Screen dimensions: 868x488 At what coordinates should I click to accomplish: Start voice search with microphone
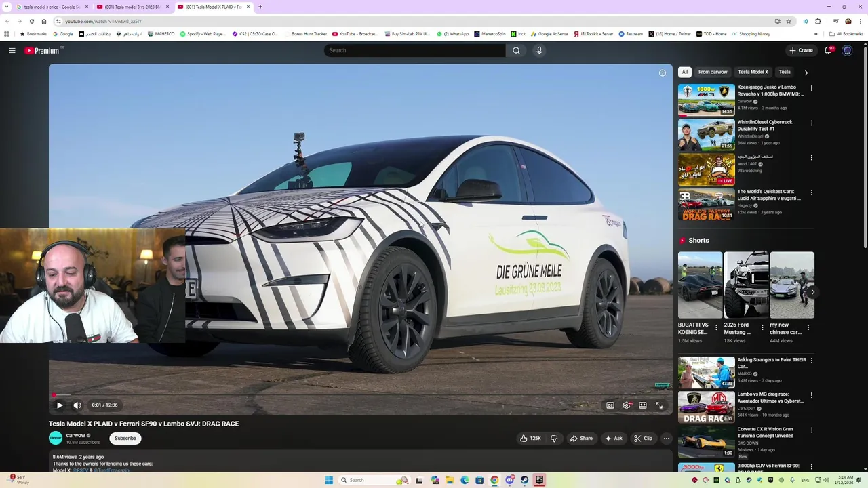click(539, 50)
